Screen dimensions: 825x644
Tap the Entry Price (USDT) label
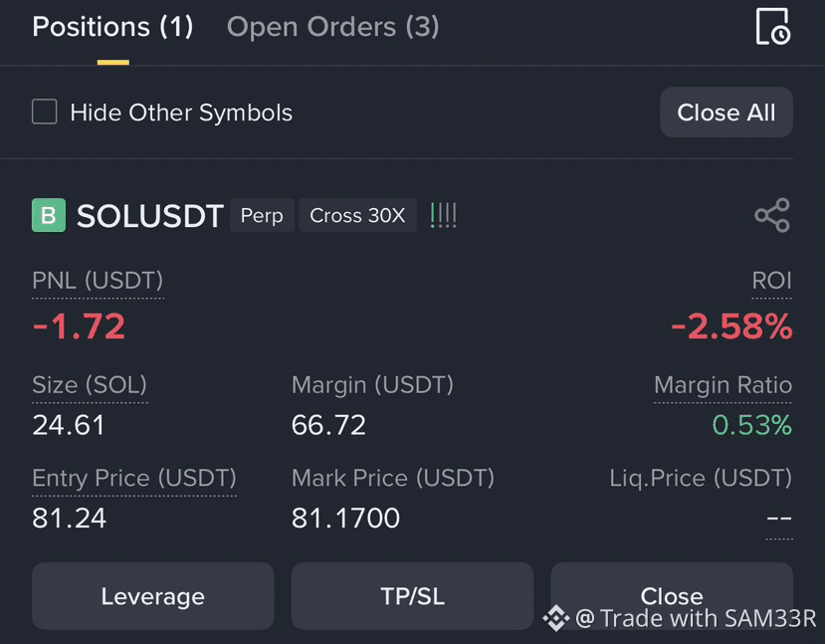134,478
